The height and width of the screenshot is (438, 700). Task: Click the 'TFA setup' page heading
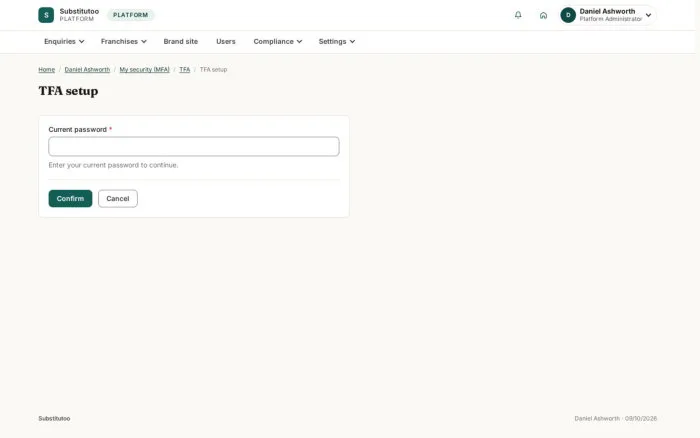pos(68,91)
